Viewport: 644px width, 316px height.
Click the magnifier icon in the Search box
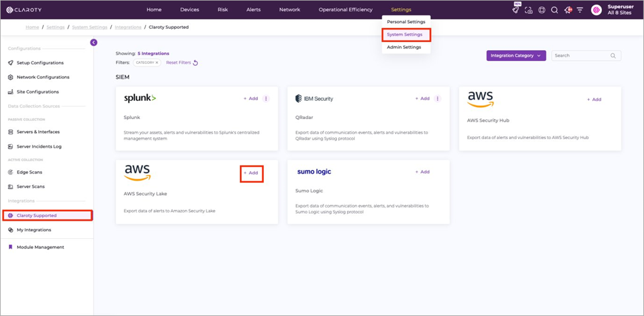click(x=613, y=56)
